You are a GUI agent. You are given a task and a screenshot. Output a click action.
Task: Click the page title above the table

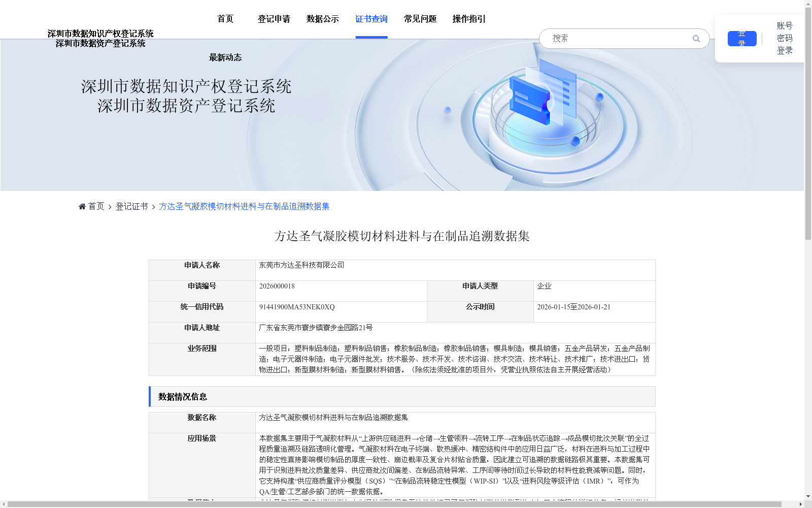point(402,236)
